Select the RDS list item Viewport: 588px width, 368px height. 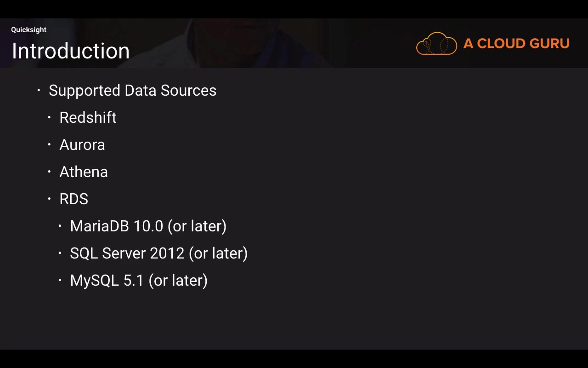[x=73, y=199]
